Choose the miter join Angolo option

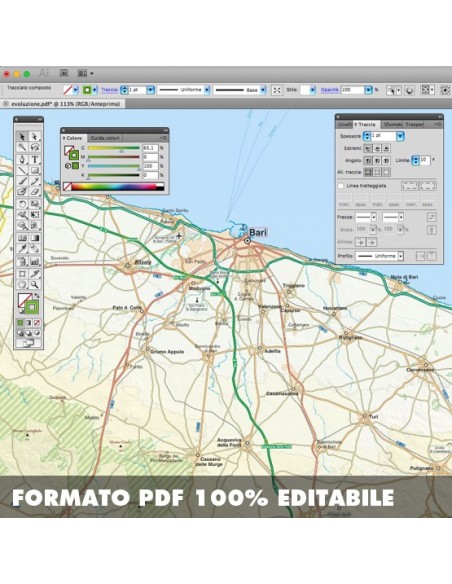[367, 161]
